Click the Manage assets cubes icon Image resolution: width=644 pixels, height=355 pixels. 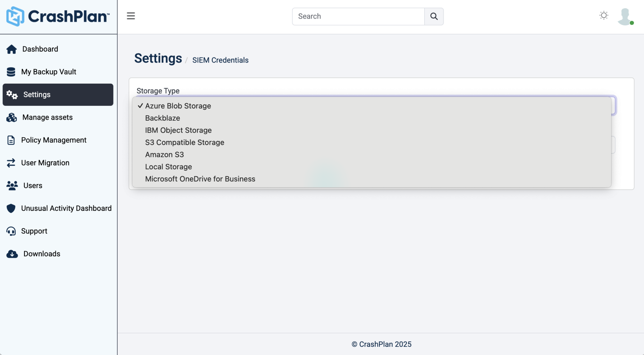pyautogui.click(x=12, y=117)
